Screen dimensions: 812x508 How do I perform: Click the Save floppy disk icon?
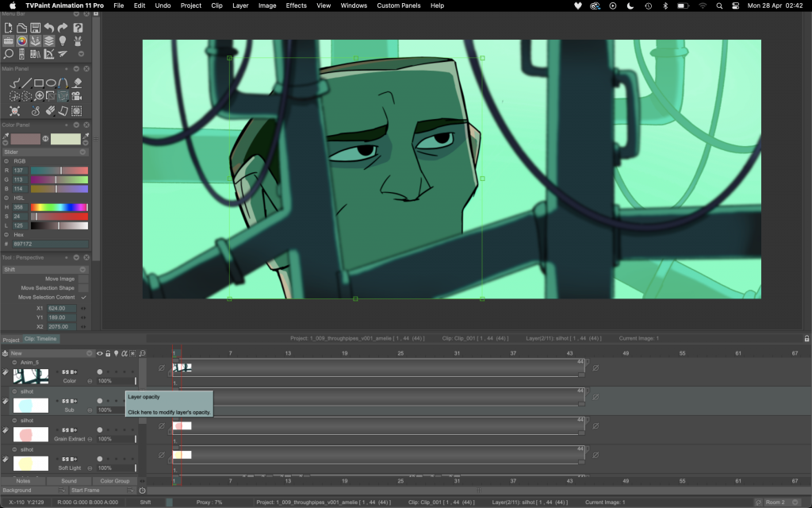tap(35, 28)
